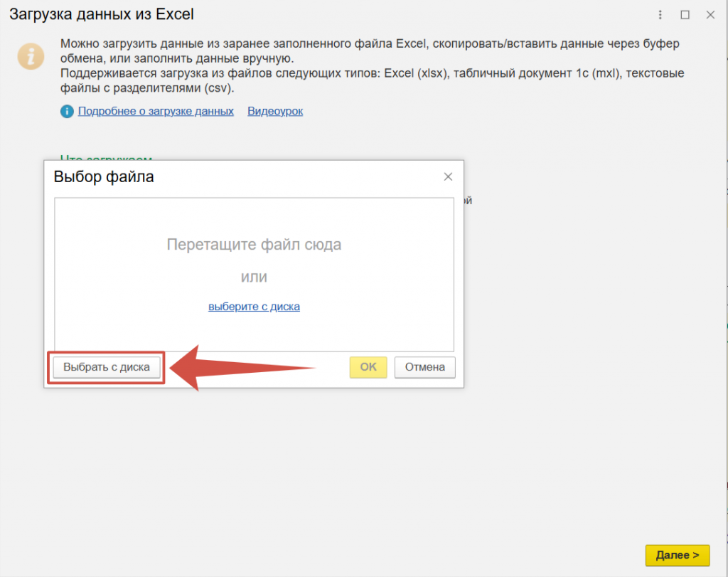
Task: Cancel file selection with Отмена
Action: coord(424,367)
